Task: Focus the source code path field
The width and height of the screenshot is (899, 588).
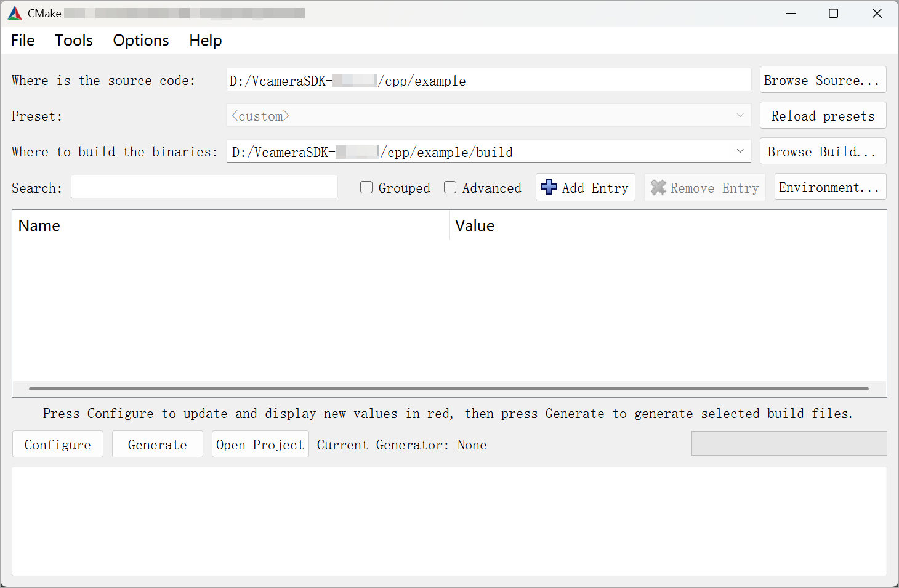Action: (489, 80)
